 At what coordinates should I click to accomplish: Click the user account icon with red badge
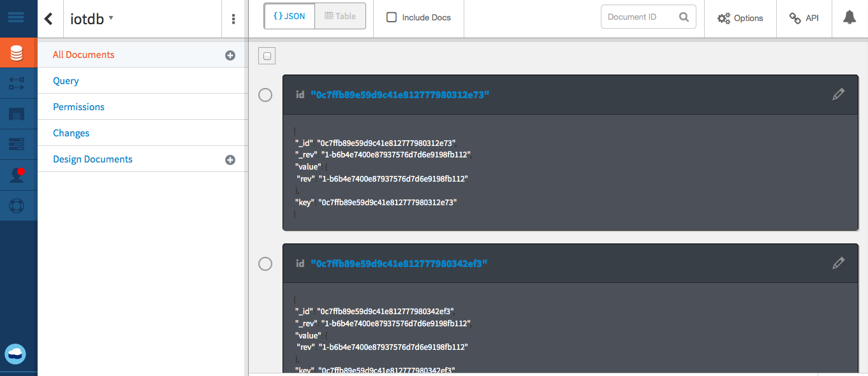point(18,176)
